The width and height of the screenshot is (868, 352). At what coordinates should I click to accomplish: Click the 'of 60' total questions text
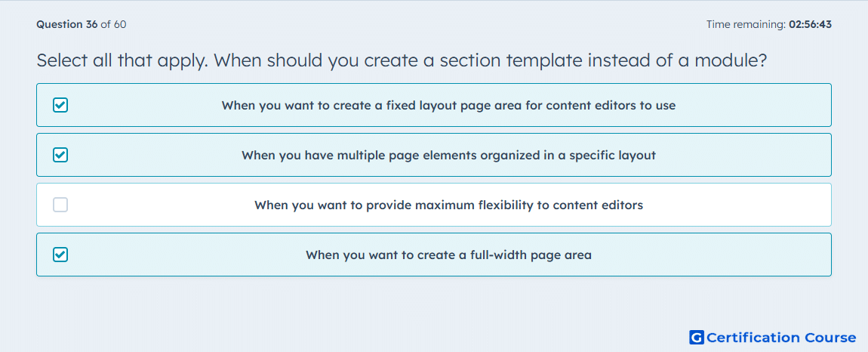[x=113, y=24]
